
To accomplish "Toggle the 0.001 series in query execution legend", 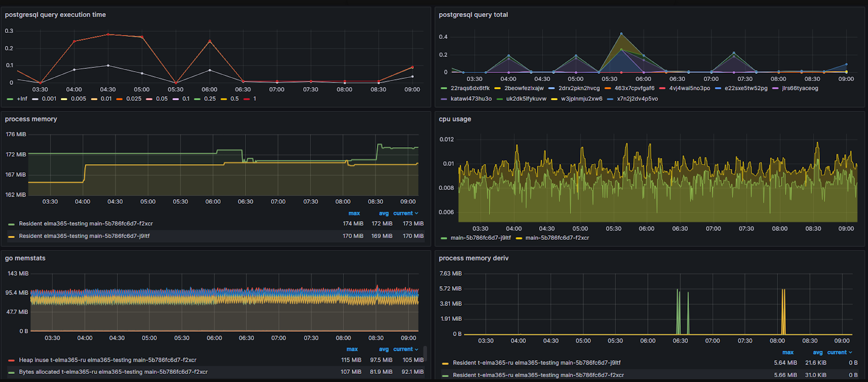I will pyautogui.click(x=49, y=99).
